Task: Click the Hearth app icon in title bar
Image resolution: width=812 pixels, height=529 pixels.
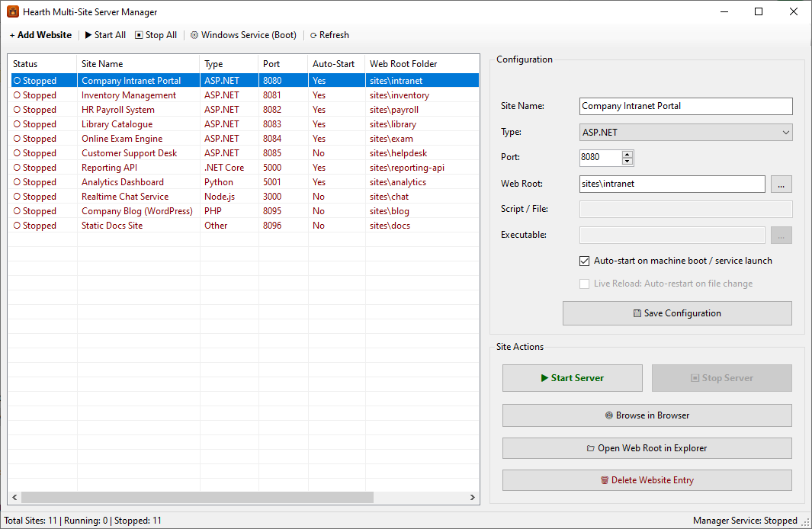Action: (x=13, y=11)
